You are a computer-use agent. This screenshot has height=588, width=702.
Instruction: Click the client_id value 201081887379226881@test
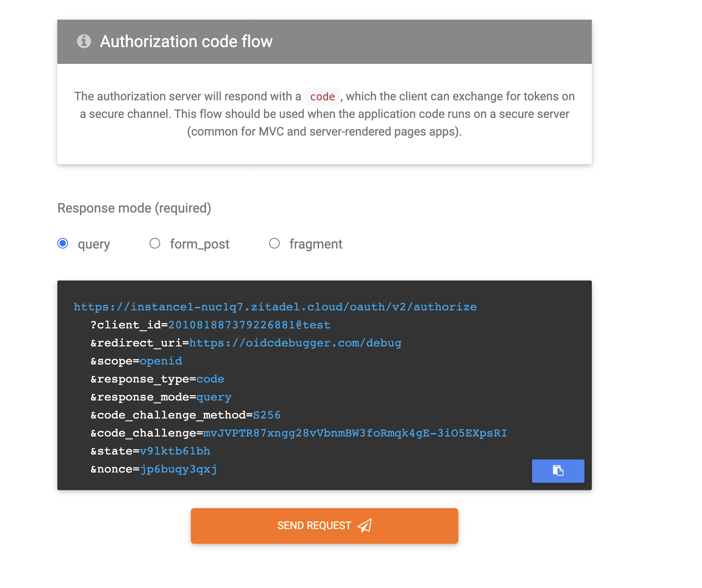249,325
